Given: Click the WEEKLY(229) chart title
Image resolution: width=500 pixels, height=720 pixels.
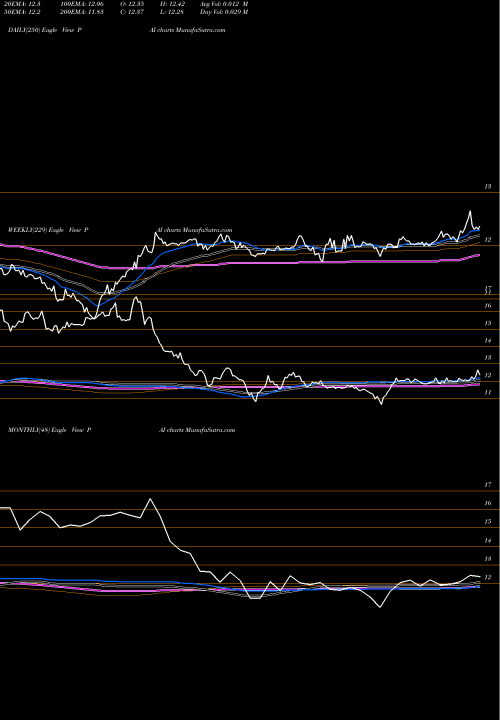Looking at the screenshot, I should [x=48, y=230].
